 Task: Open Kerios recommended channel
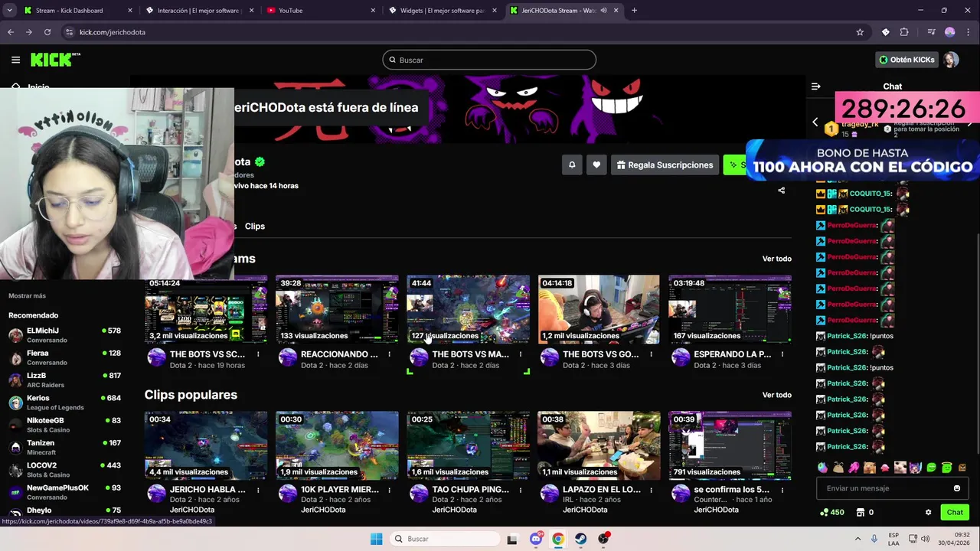65,403
